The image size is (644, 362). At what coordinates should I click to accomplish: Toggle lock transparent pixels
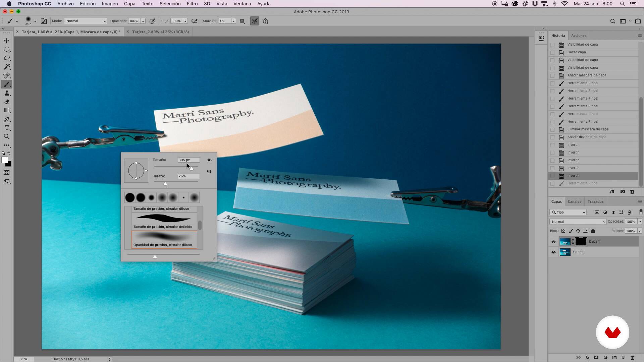(x=563, y=231)
